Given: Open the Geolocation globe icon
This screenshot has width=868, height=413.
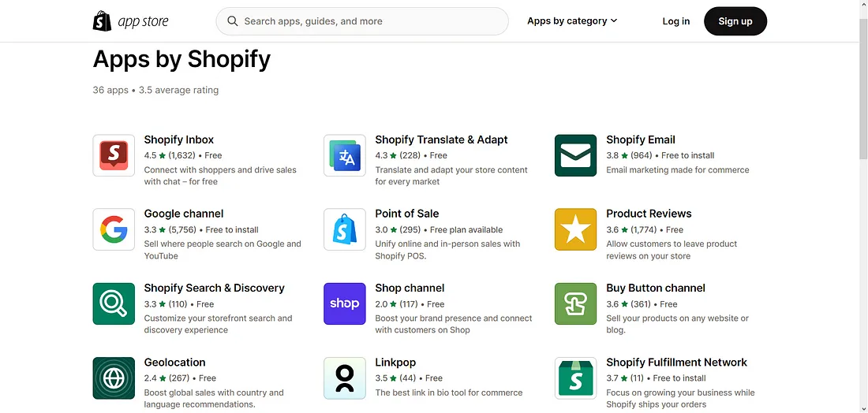Looking at the screenshot, I should point(114,378).
